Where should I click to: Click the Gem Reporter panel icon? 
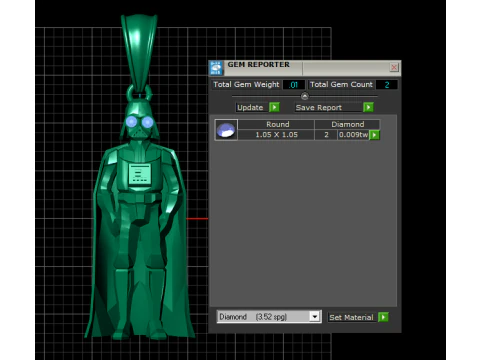pyautogui.click(x=216, y=68)
